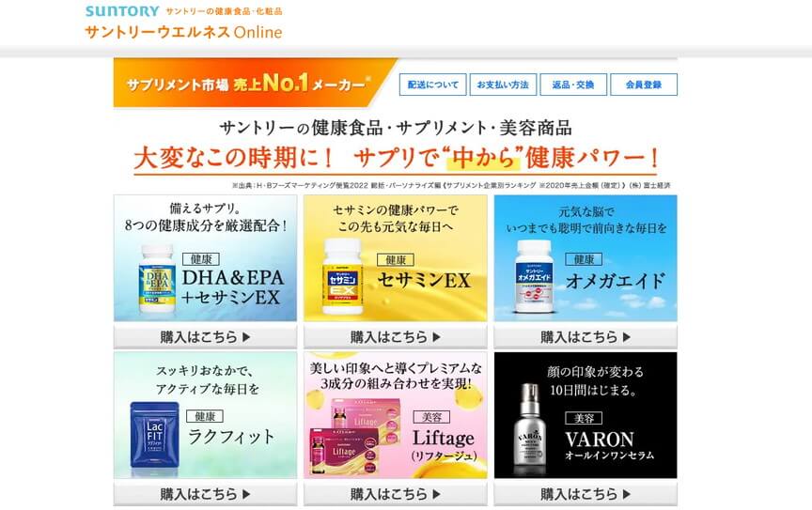Click the セサミンEX bottle image
Image resolution: width=812 pixels, height=510 pixels.
click(x=343, y=277)
